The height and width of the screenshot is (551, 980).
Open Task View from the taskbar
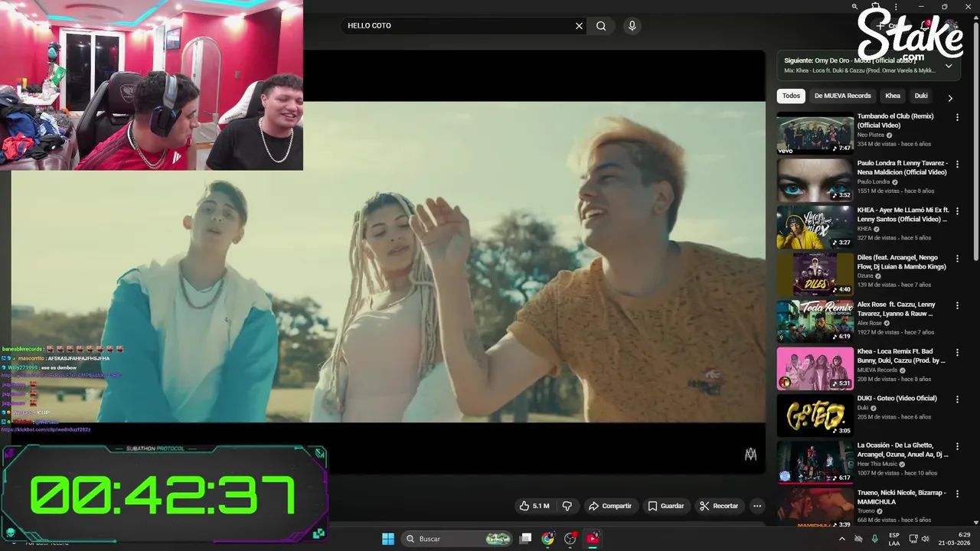point(525,539)
